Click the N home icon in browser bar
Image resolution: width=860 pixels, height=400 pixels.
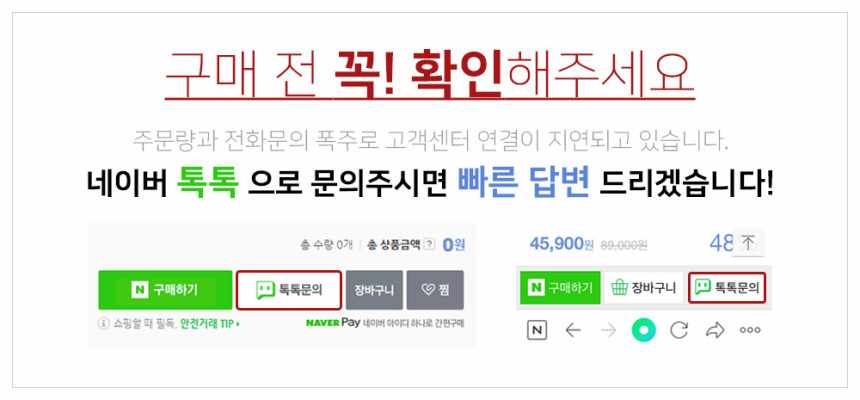(x=537, y=330)
